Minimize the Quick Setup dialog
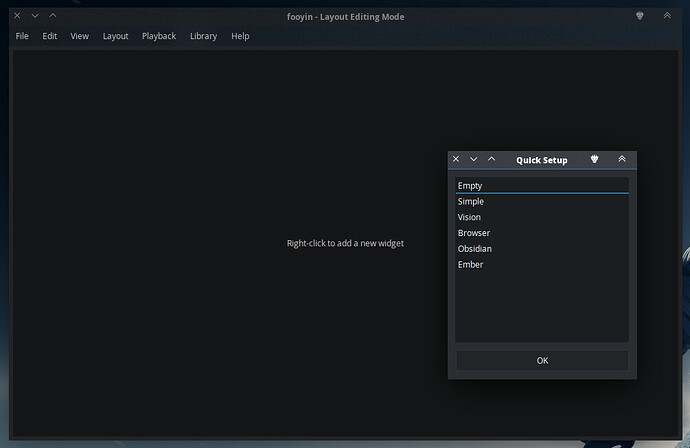The width and height of the screenshot is (690, 448). [x=474, y=160]
